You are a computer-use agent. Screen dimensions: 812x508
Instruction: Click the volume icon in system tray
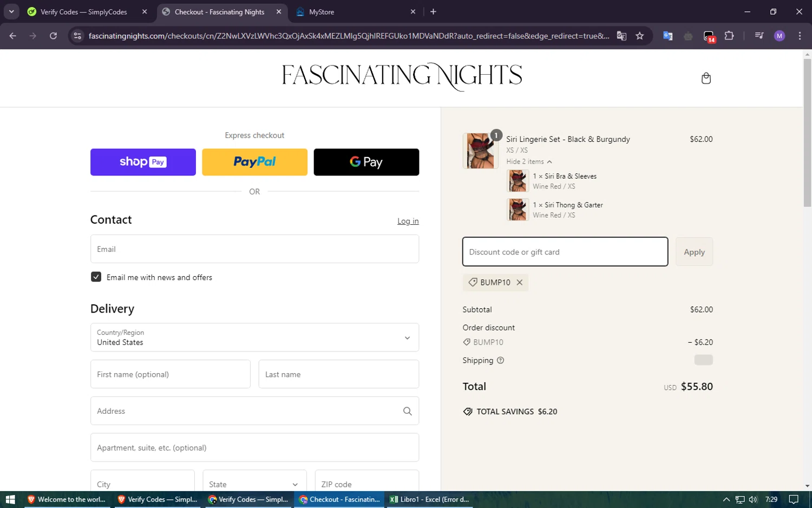(x=753, y=499)
